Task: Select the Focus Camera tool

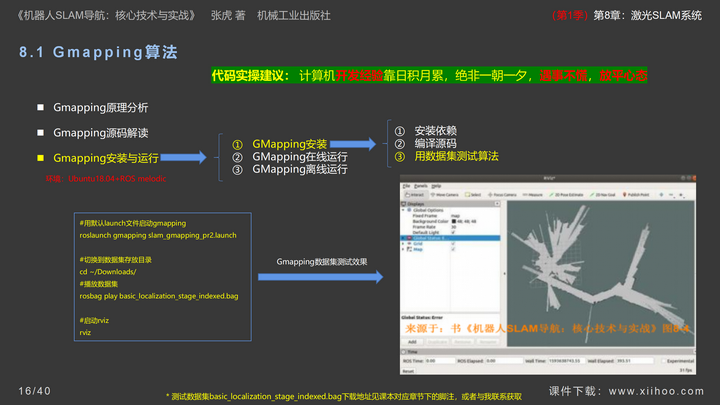Action: 502,195
